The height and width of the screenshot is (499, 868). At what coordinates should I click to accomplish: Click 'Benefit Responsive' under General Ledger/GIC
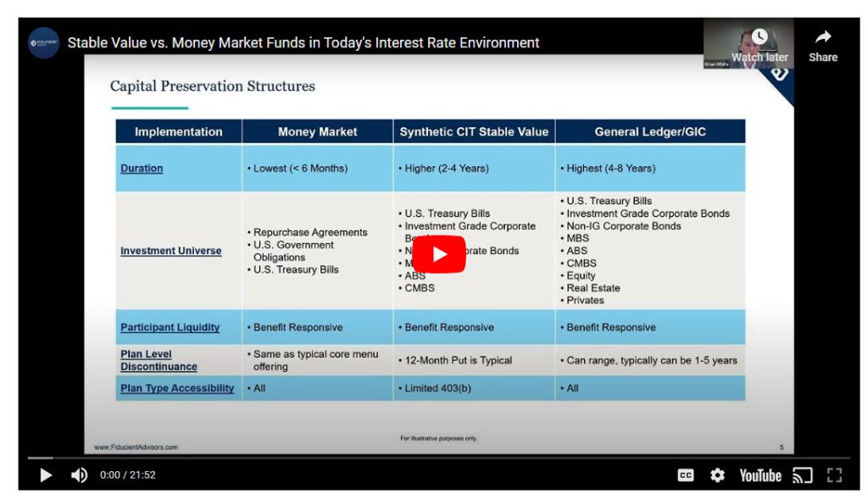click(611, 328)
